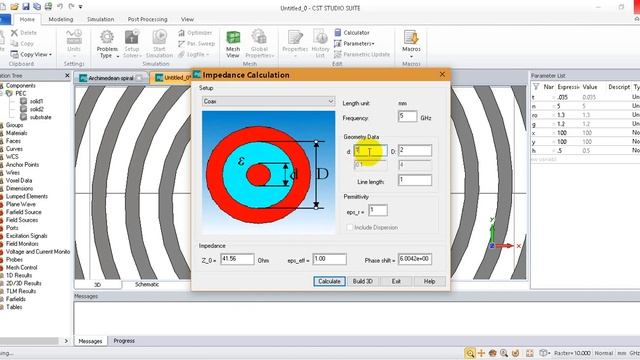Select substrate in the navigation tree
Screen dimensions: 640x360
[40, 117]
